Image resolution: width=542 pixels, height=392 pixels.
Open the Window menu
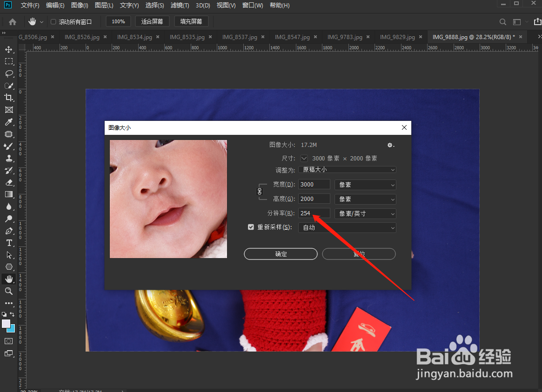coord(253,5)
